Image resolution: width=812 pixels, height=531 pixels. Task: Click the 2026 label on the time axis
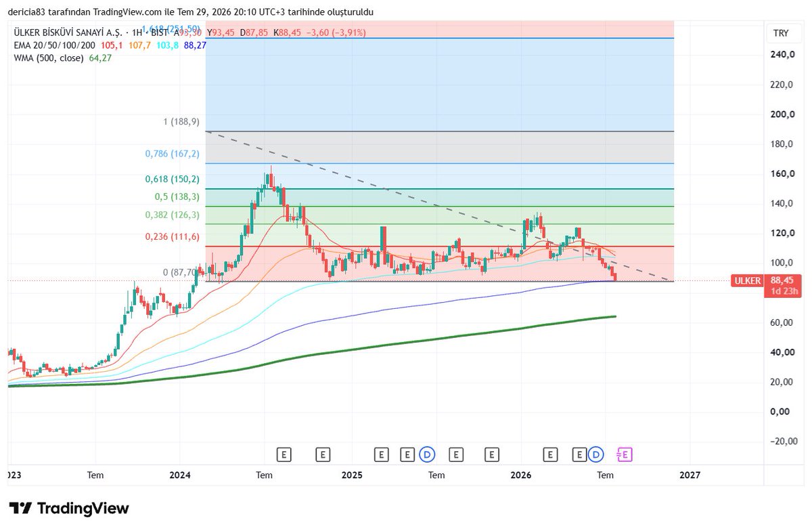click(522, 475)
